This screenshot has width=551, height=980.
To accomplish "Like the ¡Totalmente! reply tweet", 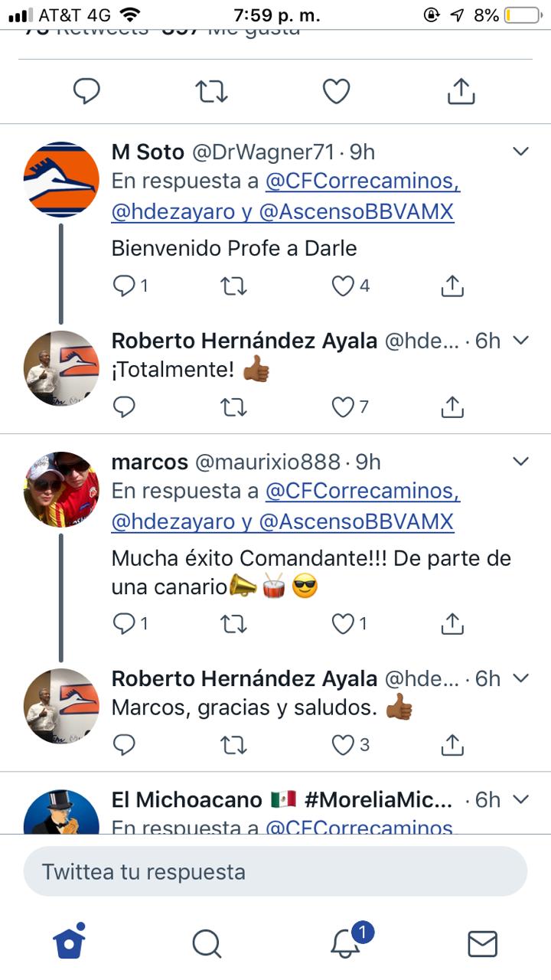I will pos(342,407).
